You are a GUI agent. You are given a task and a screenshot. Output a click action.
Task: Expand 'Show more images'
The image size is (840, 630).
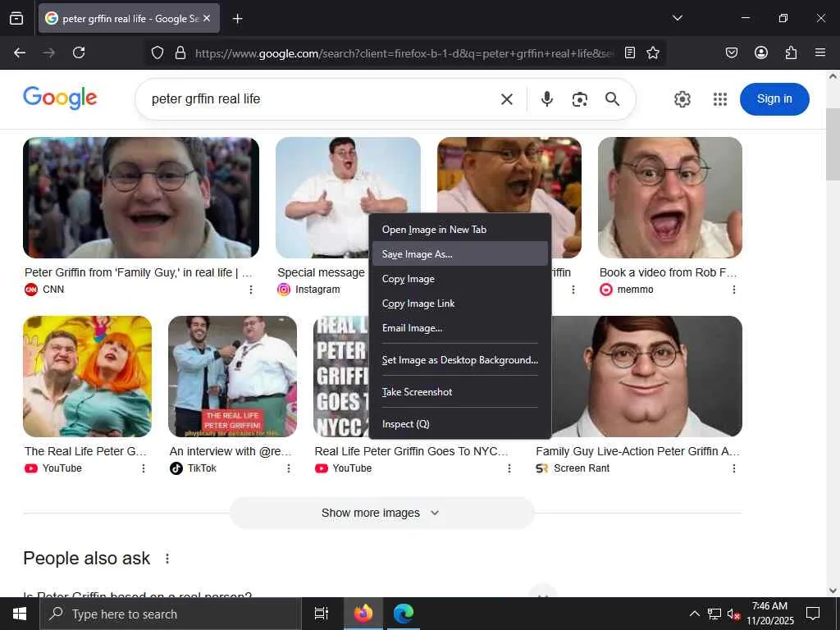[x=382, y=513]
